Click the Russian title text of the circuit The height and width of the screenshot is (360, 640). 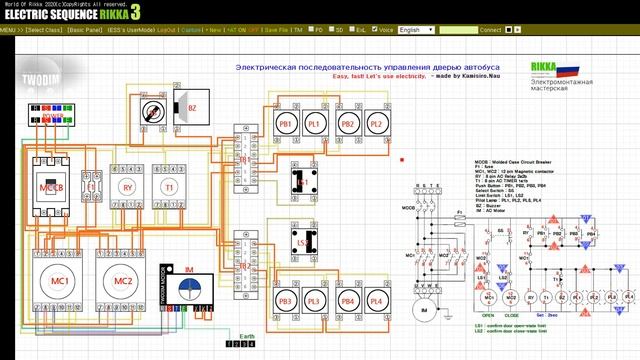pyautogui.click(x=368, y=67)
